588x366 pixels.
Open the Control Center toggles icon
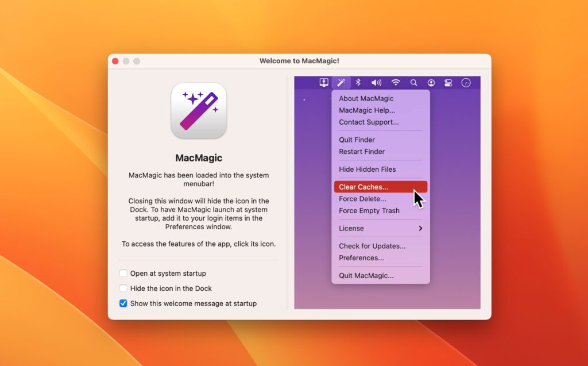[448, 82]
